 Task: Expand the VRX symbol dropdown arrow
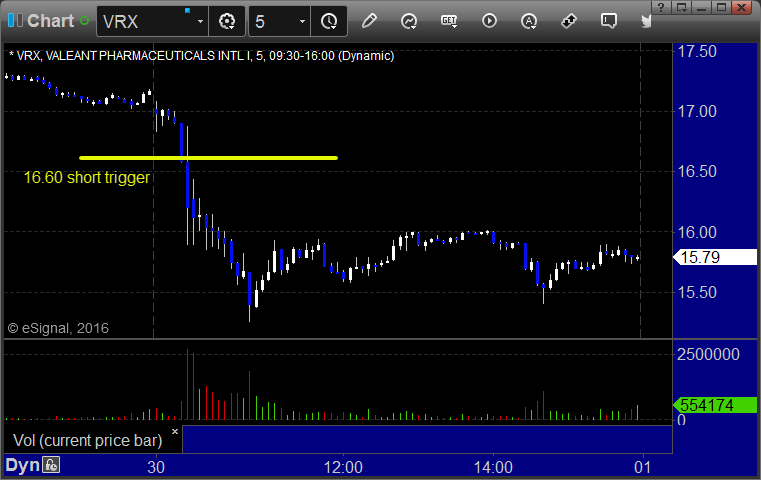click(x=200, y=22)
